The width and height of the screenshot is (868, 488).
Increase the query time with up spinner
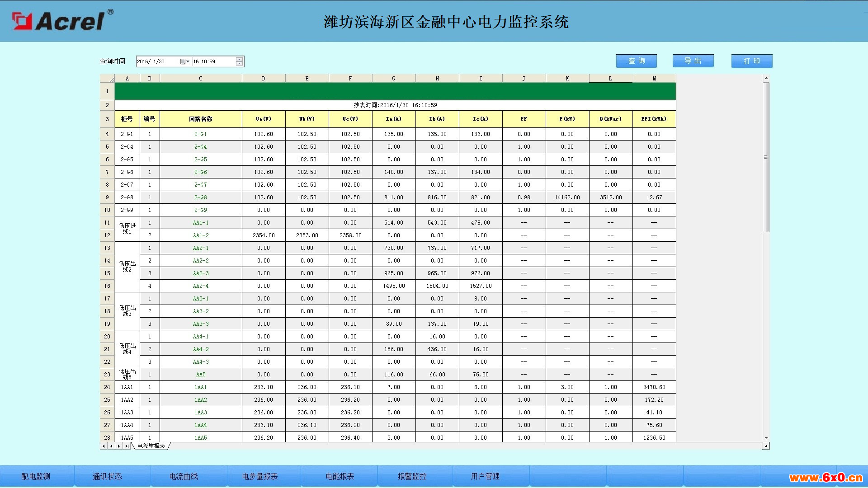pyautogui.click(x=239, y=59)
